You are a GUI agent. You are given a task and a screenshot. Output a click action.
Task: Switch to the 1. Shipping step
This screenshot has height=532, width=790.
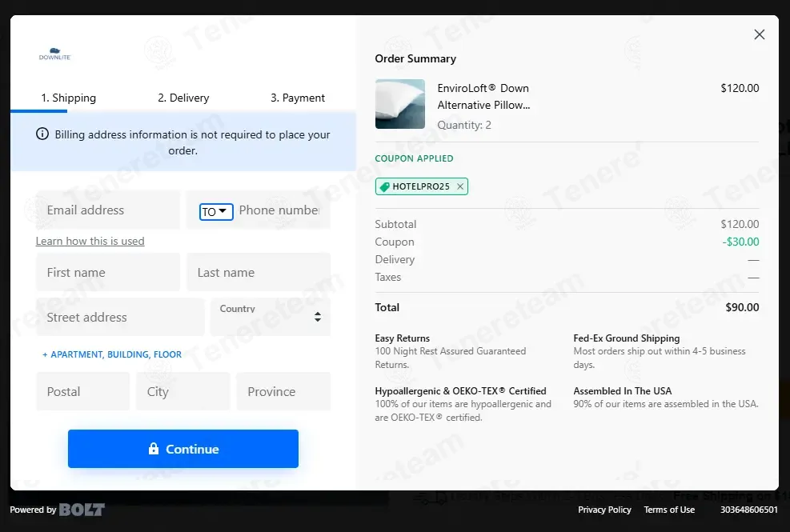[x=69, y=98]
